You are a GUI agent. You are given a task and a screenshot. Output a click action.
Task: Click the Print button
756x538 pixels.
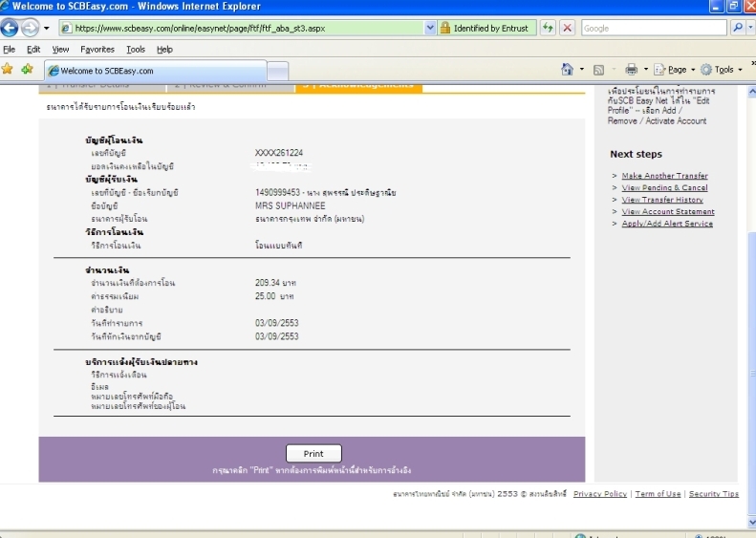click(313, 454)
